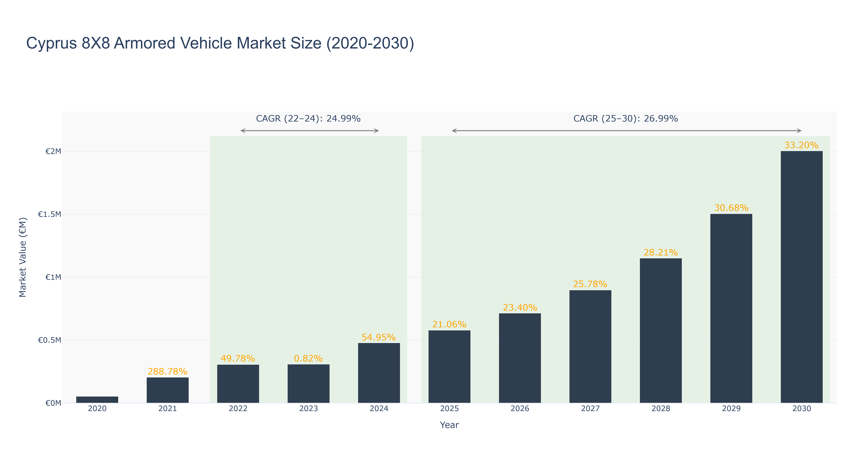This screenshot has height=465, width=868.
Task: Click the 'CAGR (22–24): 24.99%' annotation
Action: click(308, 119)
